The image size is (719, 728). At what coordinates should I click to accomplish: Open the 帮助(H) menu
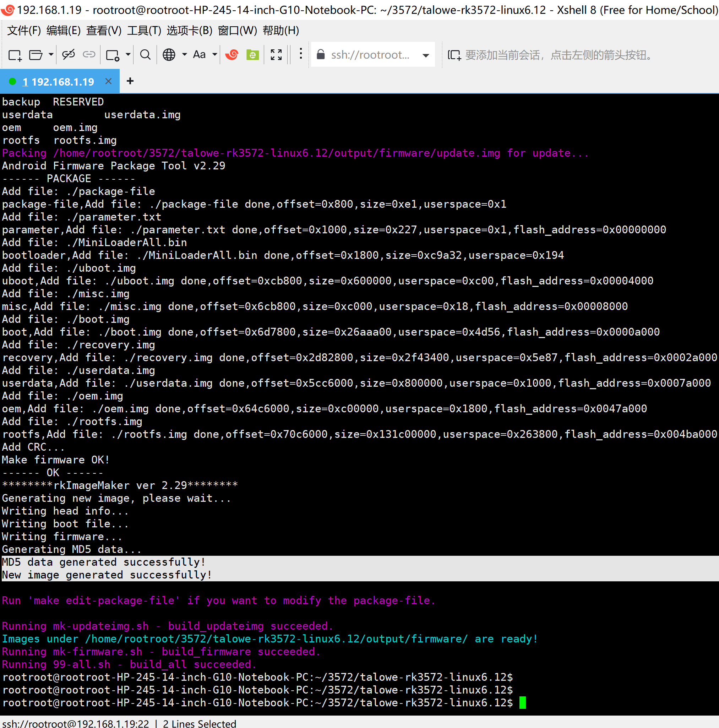click(x=281, y=31)
